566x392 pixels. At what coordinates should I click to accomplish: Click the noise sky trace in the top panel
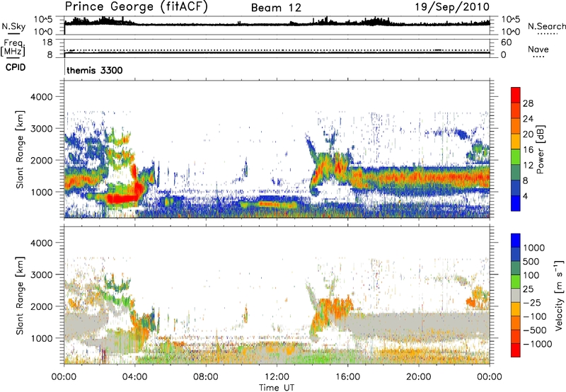pos(277,23)
